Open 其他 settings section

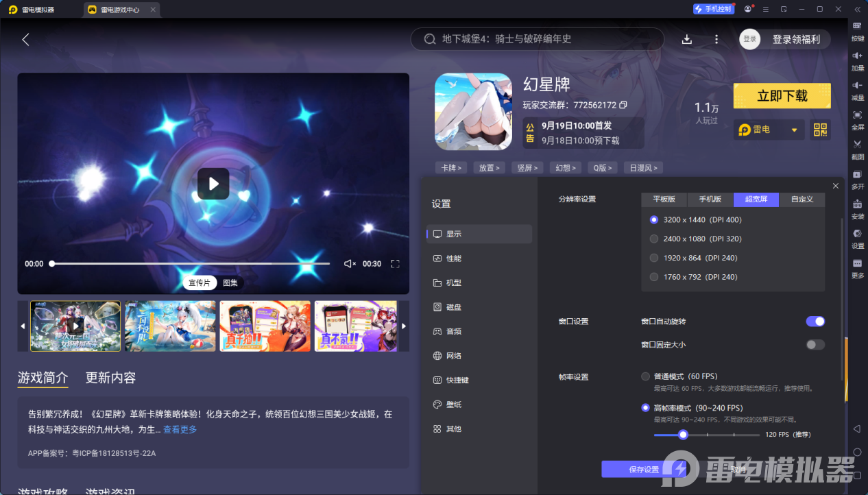(x=479, y=428)
